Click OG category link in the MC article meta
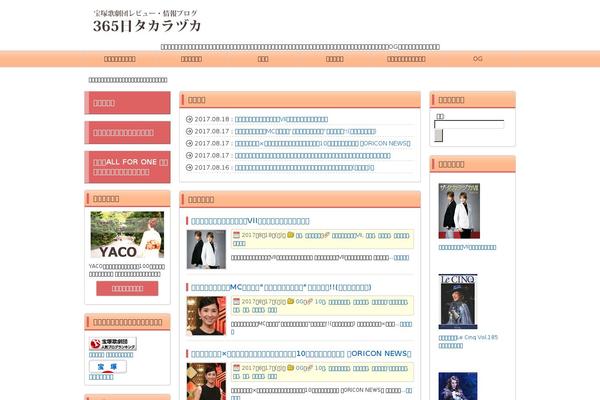This screenshot has width=600, height=400. click(299, 302)
